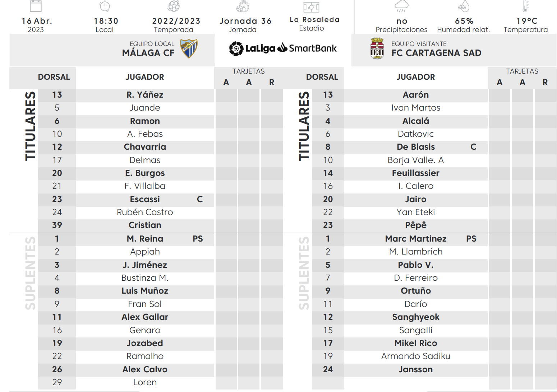Screen dimensions: 557x392
Task: Click the PS label beside Marc Martinez
Action: point(471,239)
